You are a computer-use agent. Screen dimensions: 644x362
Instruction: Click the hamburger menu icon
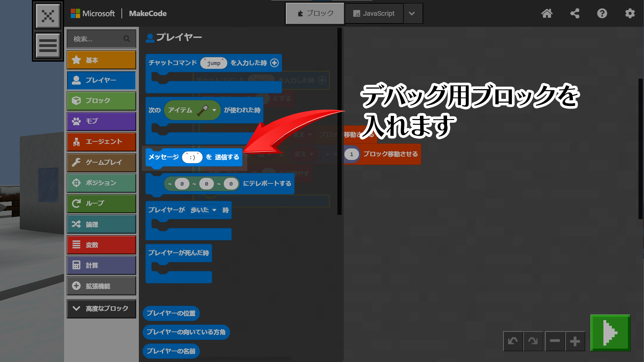(x=48, y=46)
